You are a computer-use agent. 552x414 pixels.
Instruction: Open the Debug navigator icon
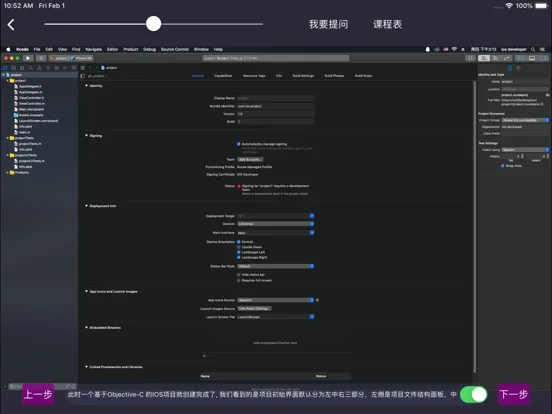tap(56, 68)
